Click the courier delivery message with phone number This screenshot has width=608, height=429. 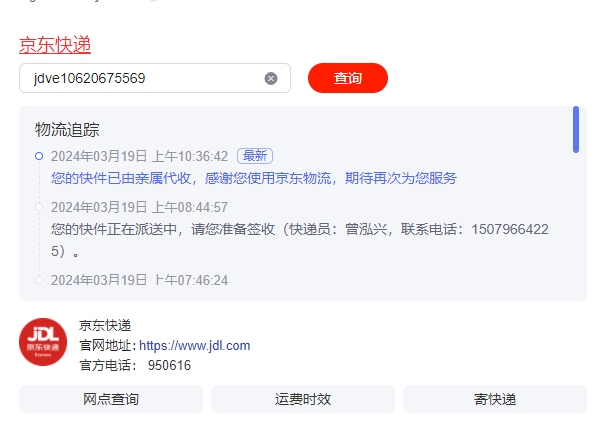299,240
